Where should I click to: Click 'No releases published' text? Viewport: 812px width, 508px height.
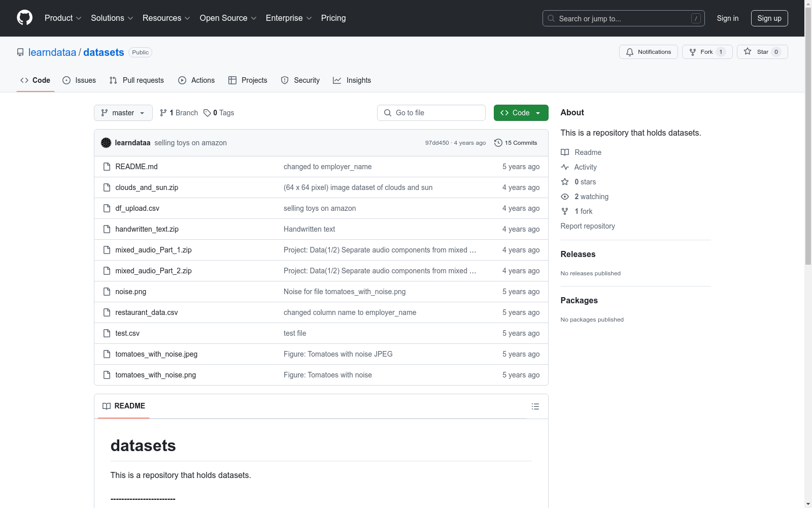point(590,273)
